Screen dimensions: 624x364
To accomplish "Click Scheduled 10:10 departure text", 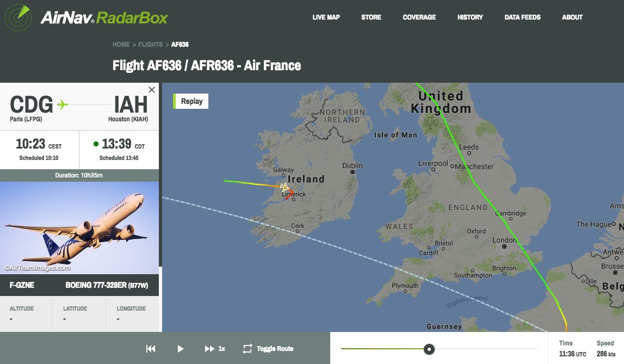I will (39, 158).
